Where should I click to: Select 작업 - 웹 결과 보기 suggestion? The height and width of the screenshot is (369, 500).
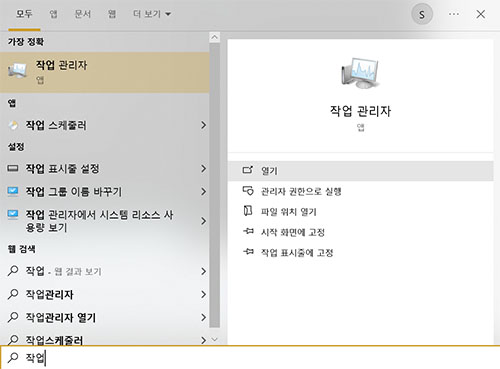coord(105,271)
